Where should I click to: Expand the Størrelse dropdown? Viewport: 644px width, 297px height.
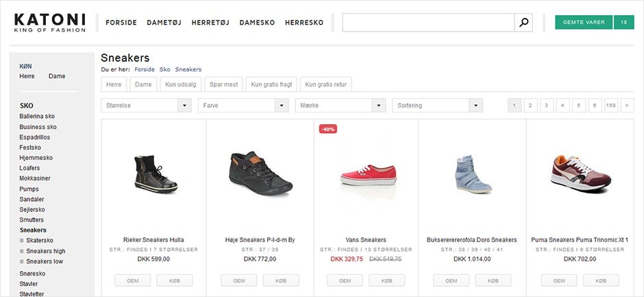[x=146, y=106]
